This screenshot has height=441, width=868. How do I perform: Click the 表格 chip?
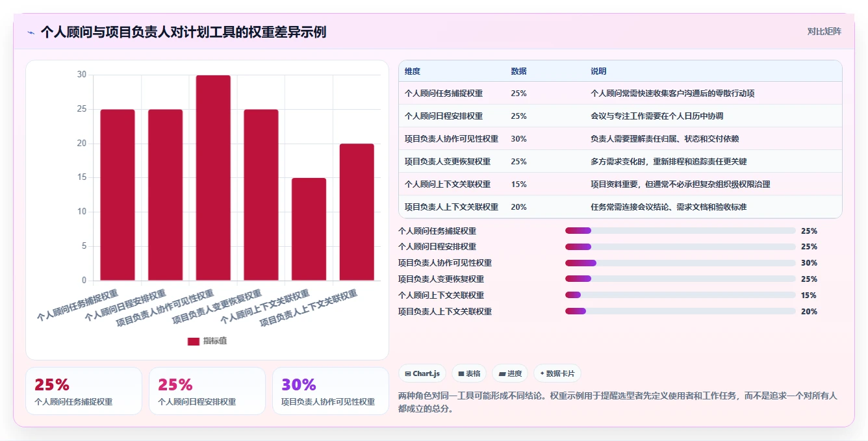(469, 373)
